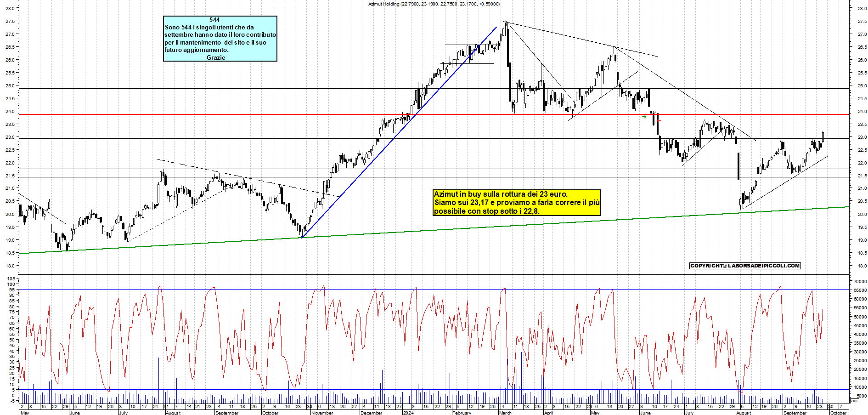The width and height of the screenshot is (868, 415).
Task: Click "Azimut in buy sulla rottura dei 23 euro."
Action: point(501,194)
